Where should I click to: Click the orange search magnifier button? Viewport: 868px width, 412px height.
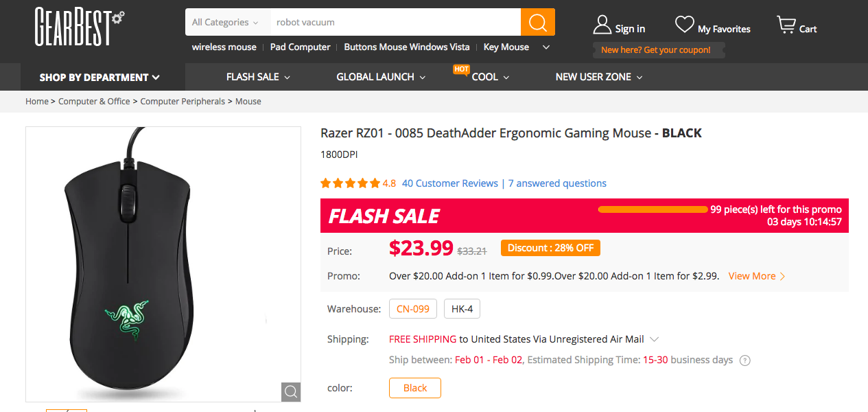(537, 22)
